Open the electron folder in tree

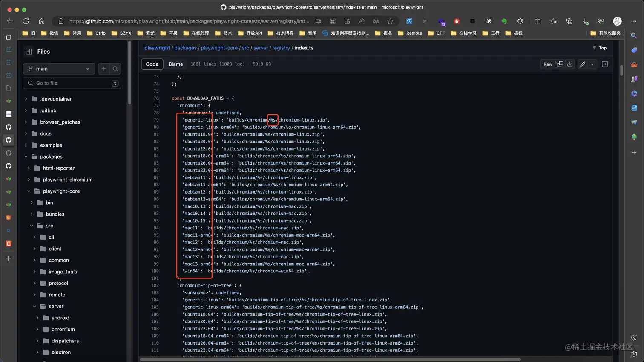(61, 352)
